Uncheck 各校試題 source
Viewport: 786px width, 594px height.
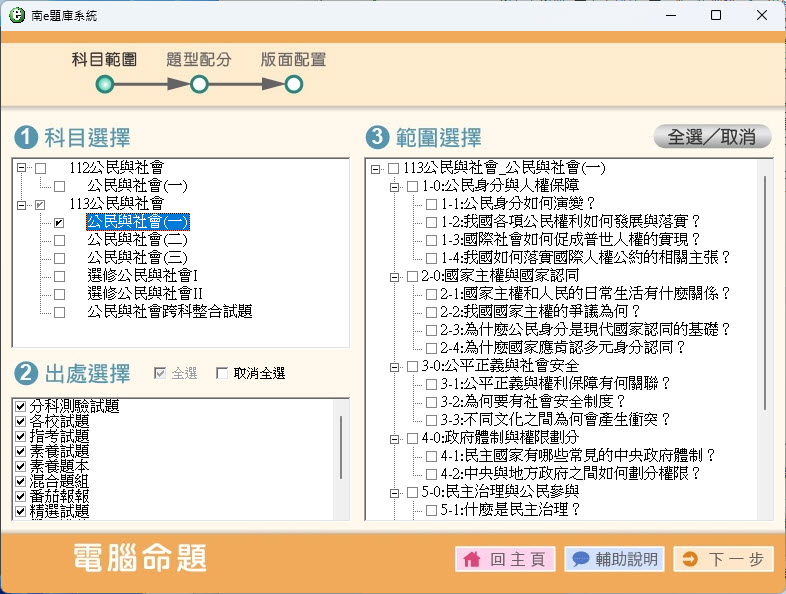pyautogui.click(x=21, y=421)
